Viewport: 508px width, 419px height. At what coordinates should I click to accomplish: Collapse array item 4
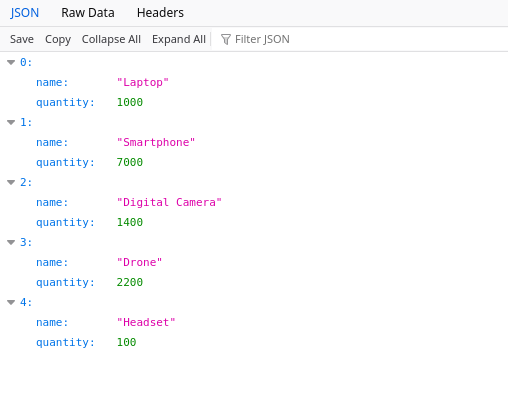tap(11, 302)
